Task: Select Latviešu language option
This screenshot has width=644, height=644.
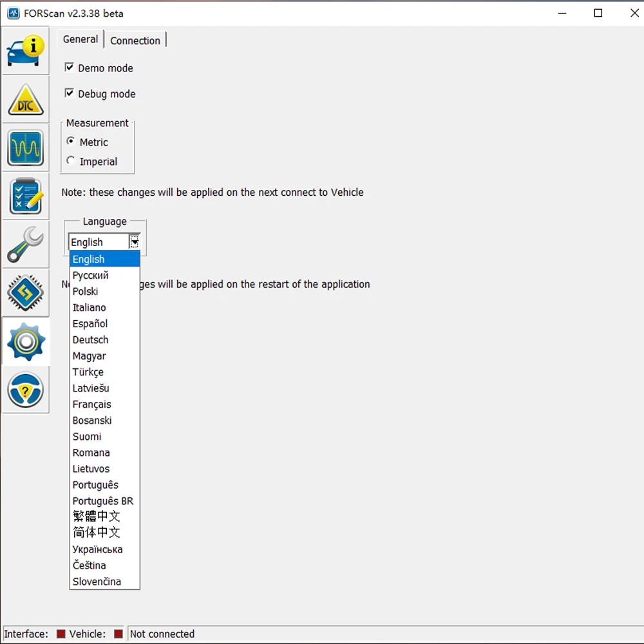Action: [105, 388]
